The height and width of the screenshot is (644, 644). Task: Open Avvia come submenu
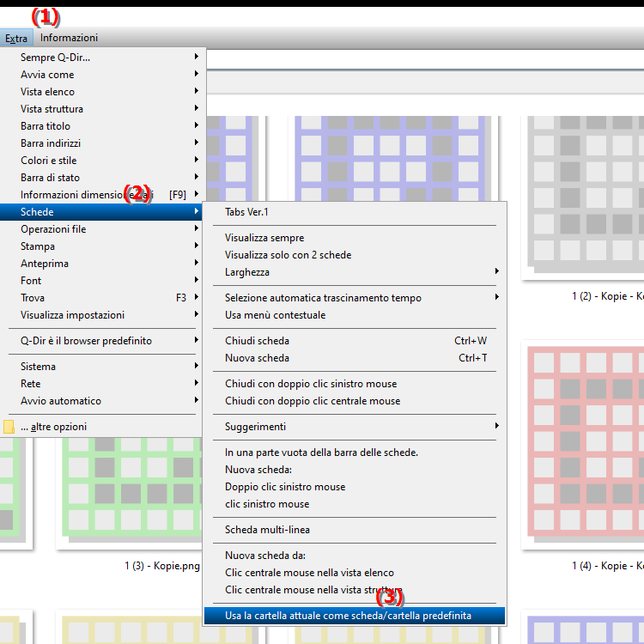coord(101,75)
